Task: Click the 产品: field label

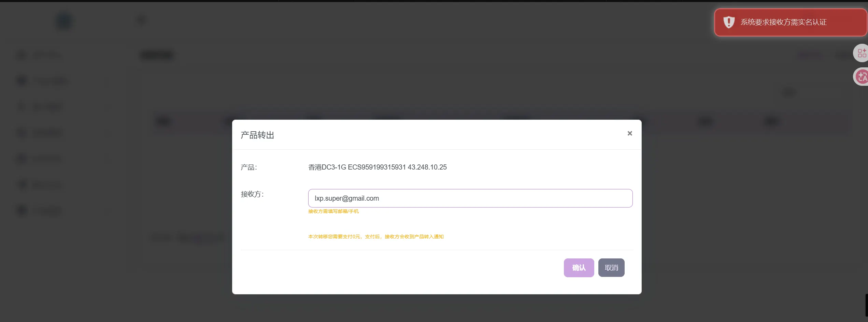Action: 248,167
